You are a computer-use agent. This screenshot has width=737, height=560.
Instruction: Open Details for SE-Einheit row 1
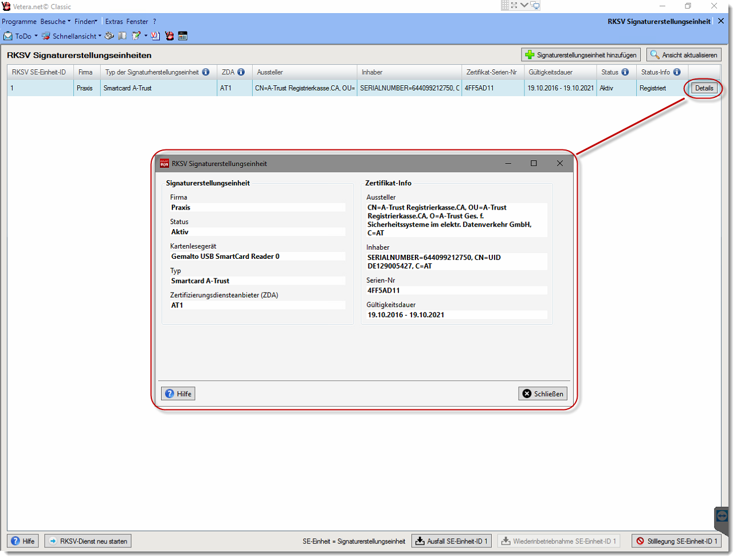coord(704,88)
